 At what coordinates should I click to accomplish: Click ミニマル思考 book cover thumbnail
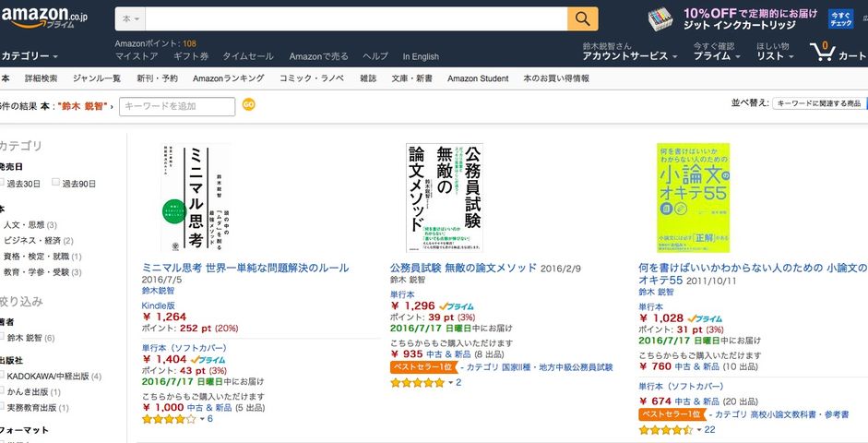[196, 198]
